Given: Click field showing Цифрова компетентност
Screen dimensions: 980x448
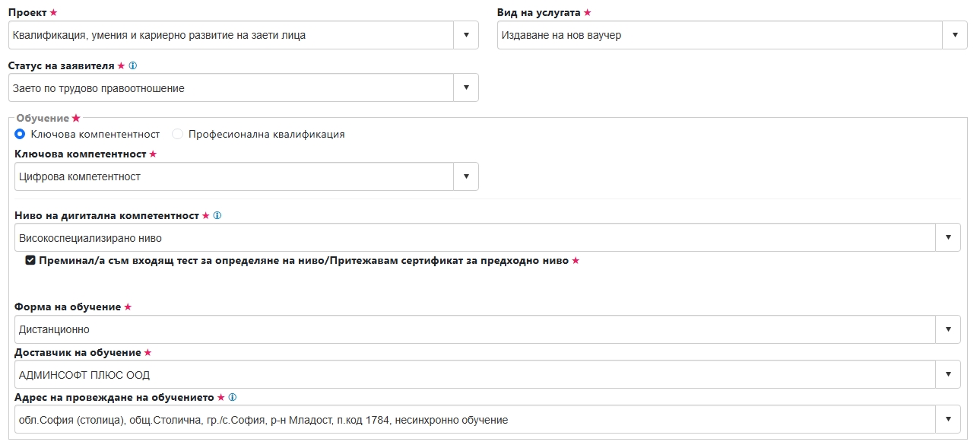Looking at the screenshot, I should tap(246, 176).
